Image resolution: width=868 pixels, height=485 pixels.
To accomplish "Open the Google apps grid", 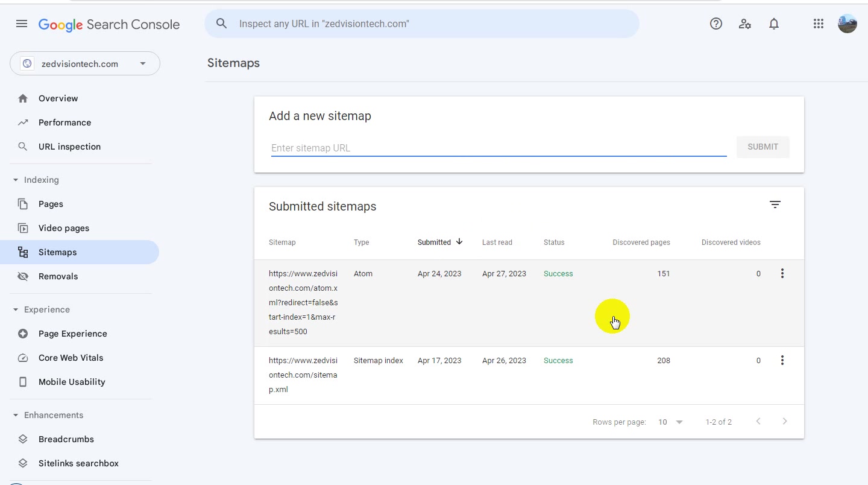I will coord(818,24).
